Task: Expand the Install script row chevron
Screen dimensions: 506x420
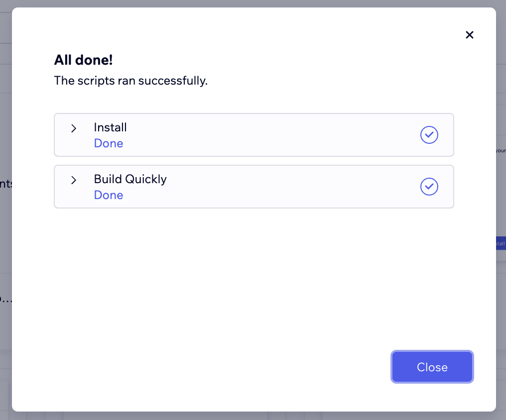Action: [74, 128]
